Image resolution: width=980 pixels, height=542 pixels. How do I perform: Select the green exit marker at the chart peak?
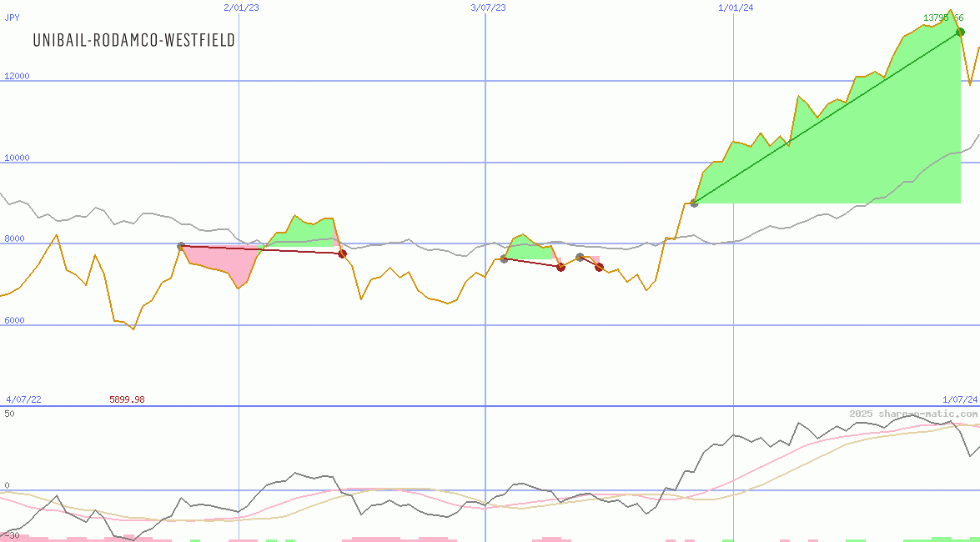click(x=960, y=32)
